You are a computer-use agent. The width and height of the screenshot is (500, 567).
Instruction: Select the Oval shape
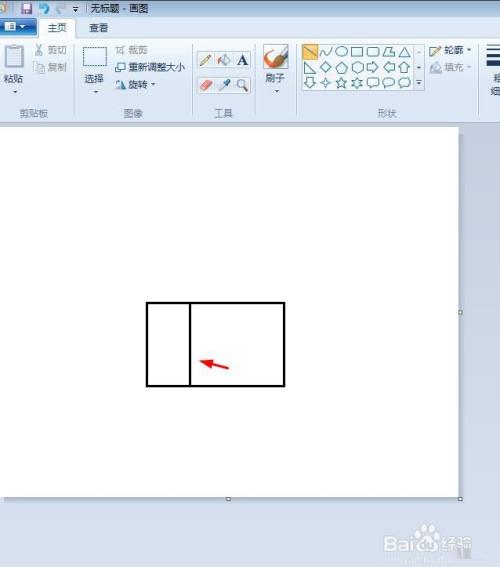point(341,52)
